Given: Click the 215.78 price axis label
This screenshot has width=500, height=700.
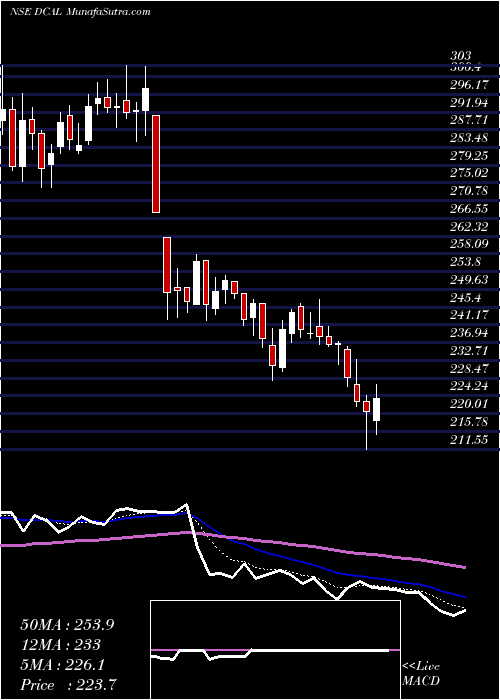Looking at the screenshot, I should pos(469,421).
